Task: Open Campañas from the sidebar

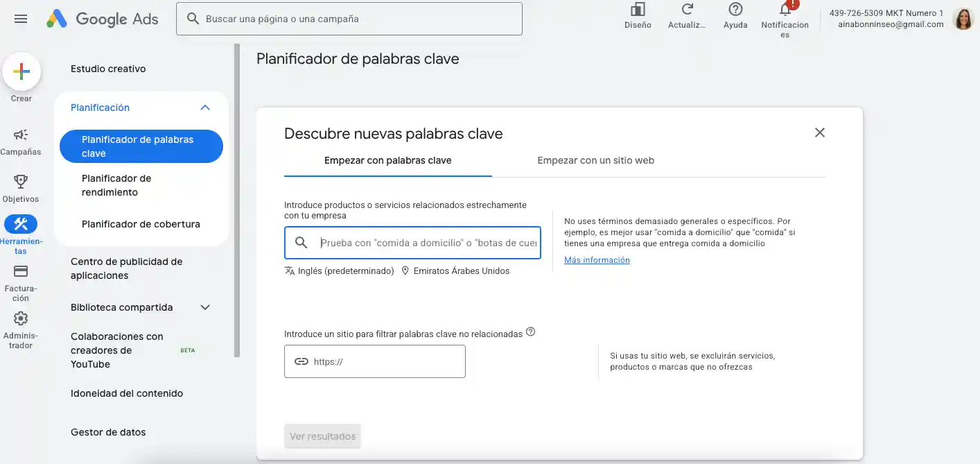Action: coord(21,141)
